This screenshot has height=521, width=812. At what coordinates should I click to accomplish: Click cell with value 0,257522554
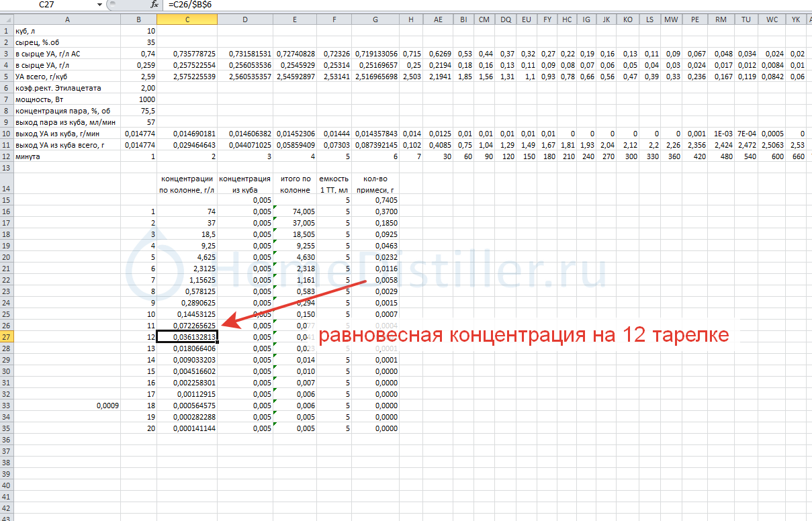pyautogui.click(x=187, y=65)
